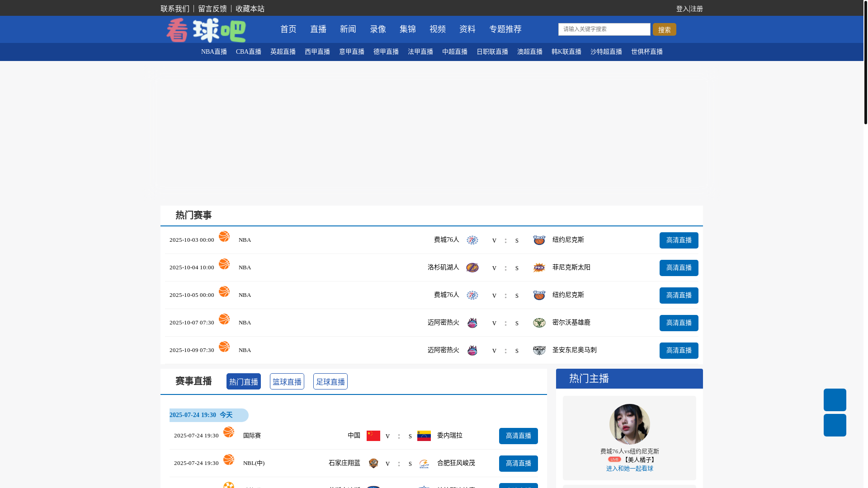Click the Heat logo in the 2025-10-07 row
The width and height of the screenshot is (868, 488).
472,323
